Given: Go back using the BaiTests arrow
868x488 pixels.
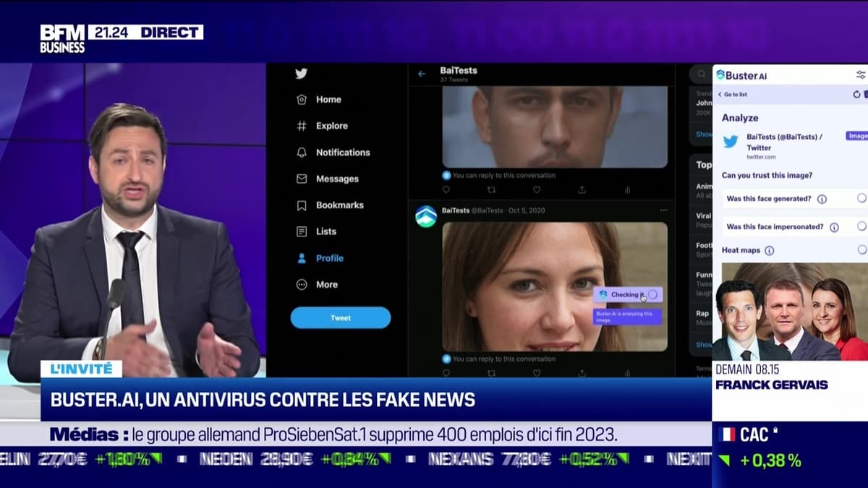Looking at the screenshot, I should [x=422, y=74].
